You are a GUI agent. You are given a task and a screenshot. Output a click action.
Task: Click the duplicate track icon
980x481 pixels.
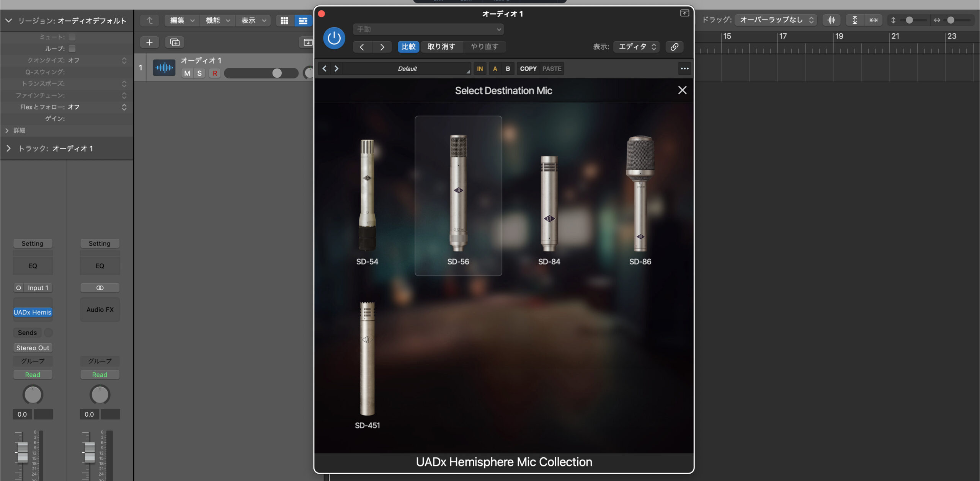(x=175, y=42)
